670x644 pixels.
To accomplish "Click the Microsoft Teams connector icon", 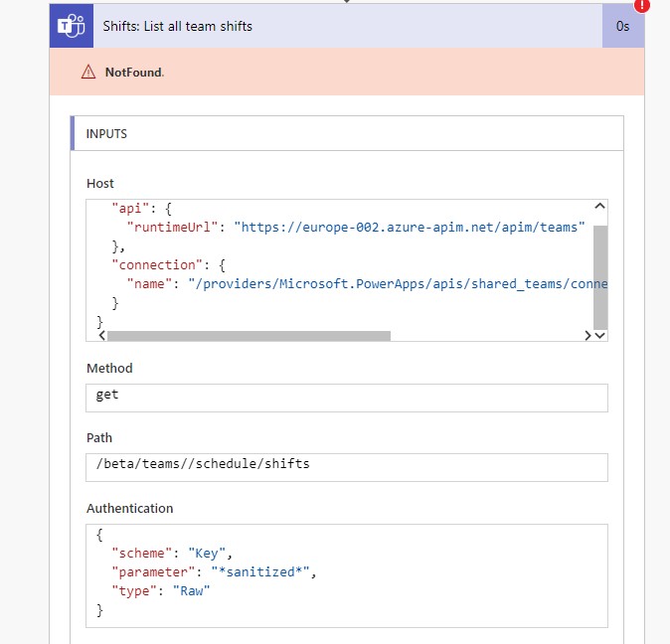I will coord(72,26).
